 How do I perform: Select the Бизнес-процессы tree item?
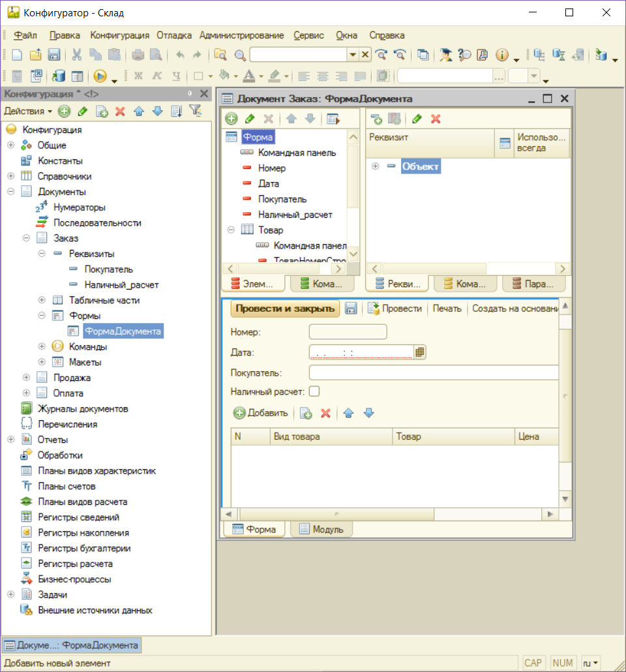point(74,579)
